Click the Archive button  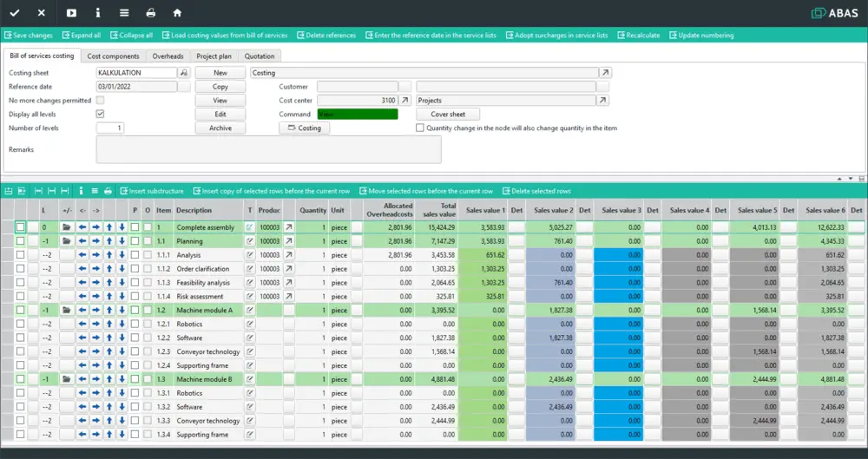pyautogui.click(x=220, y=128)
